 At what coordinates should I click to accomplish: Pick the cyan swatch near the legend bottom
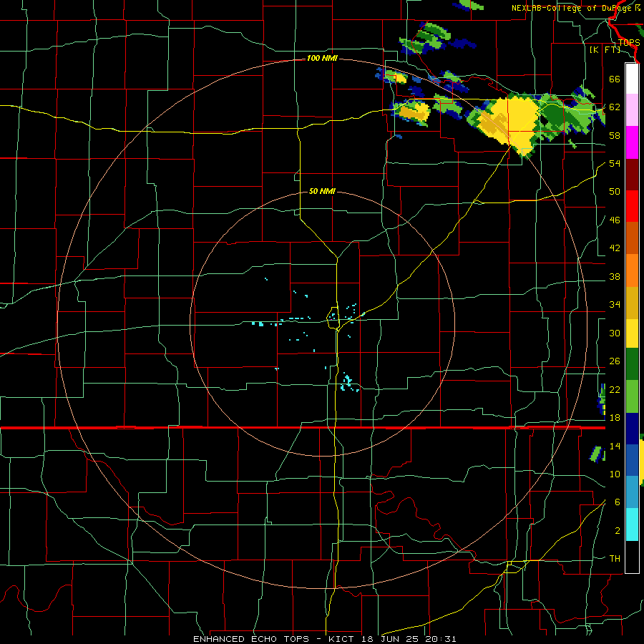(632, 525)
